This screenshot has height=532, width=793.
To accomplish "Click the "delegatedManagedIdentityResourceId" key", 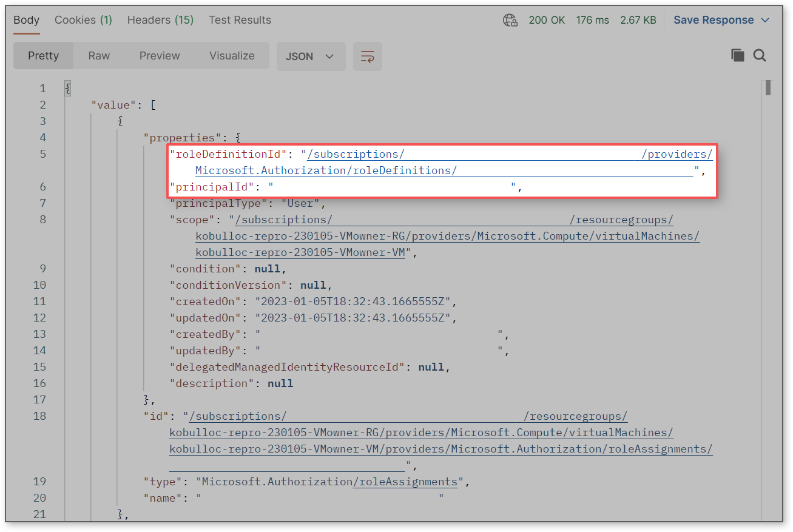I will pos(287,367).
